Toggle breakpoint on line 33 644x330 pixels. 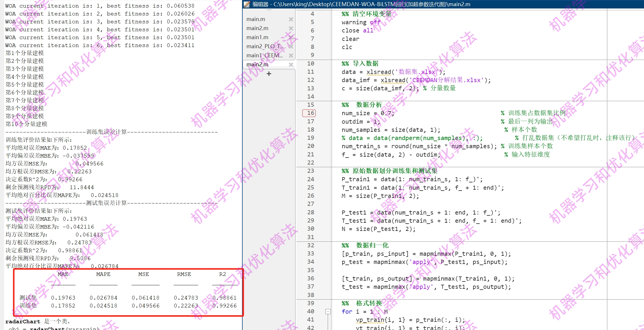pyautogui.click(x=310, y=254)
